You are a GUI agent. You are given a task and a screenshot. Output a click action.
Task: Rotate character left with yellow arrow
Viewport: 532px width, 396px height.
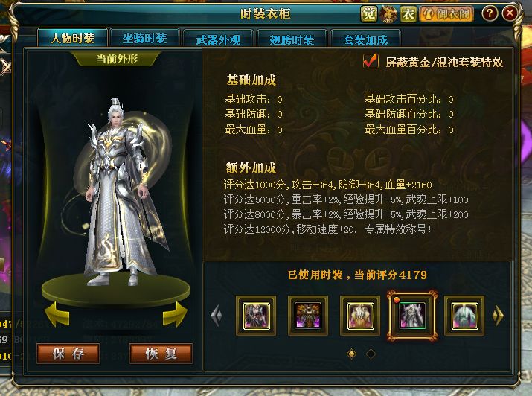coord(57,314)
